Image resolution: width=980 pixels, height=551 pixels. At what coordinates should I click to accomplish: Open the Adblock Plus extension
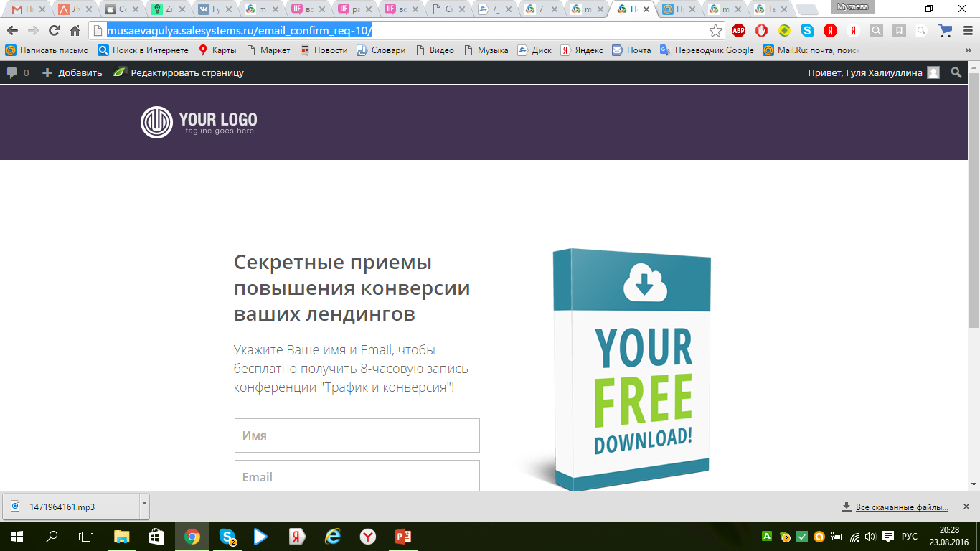[738, 31]
